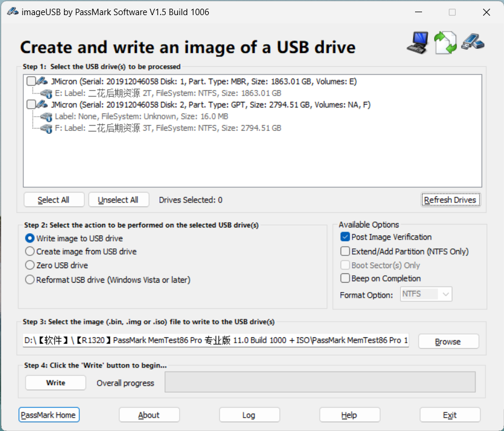Click the drive icon for volume E:
This screenshot has height=431, width=504.
[x=46, y=93]
